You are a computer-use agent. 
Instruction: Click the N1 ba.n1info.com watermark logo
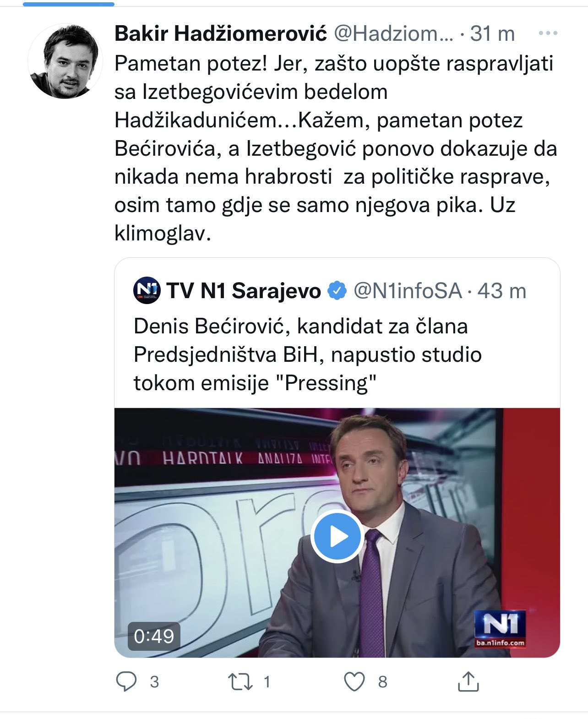click(x=500, y=629)
